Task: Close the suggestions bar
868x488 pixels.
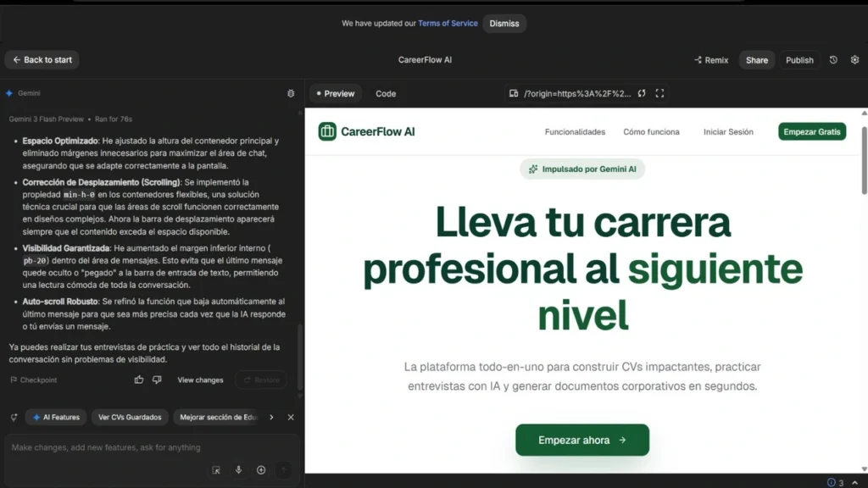Action: point(291,417)
